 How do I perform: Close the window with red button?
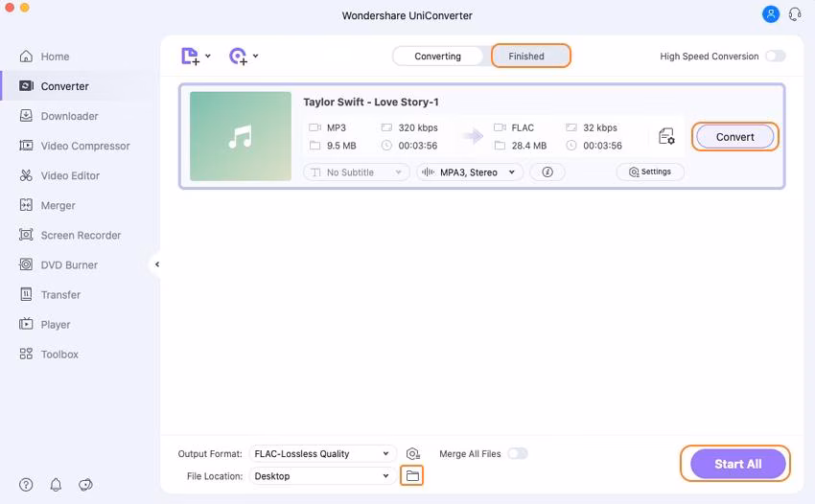(10, 8)
